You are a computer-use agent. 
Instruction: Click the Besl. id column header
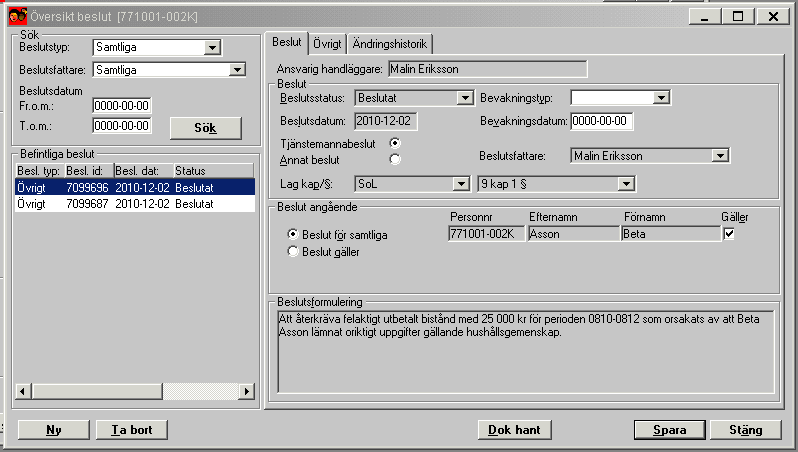point(89,171)
